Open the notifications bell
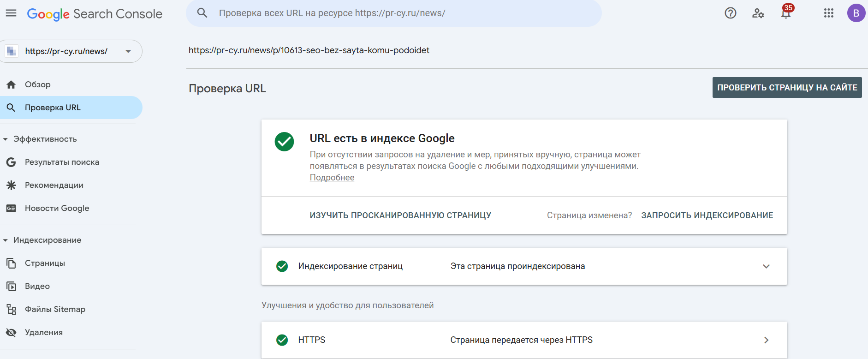This screenshot has width=868, height=359. pos(786,13)
